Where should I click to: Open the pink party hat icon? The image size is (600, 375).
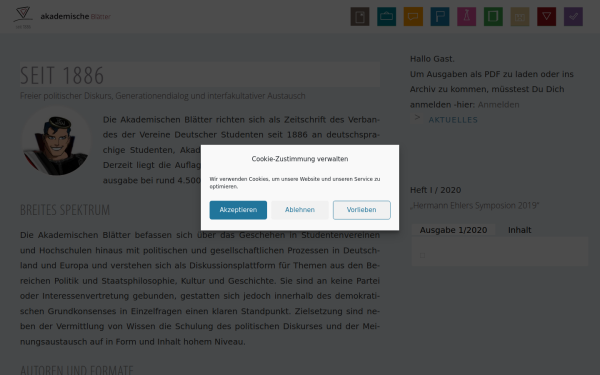click(466, 16)
